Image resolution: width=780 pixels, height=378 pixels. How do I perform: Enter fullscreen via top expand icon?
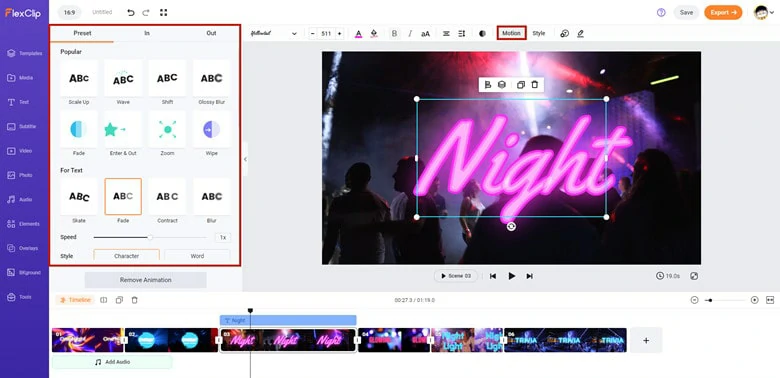point(164,12)
